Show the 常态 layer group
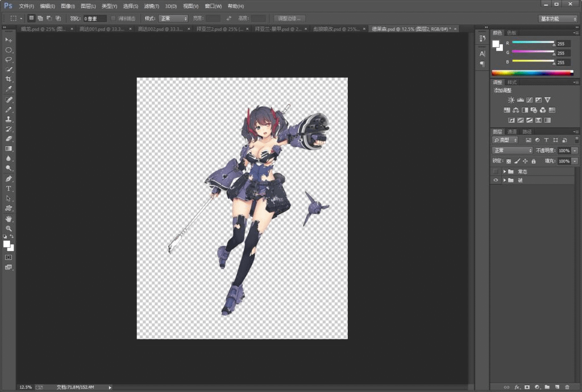Screen dimensions: 582x392 [x=496, y=172]
